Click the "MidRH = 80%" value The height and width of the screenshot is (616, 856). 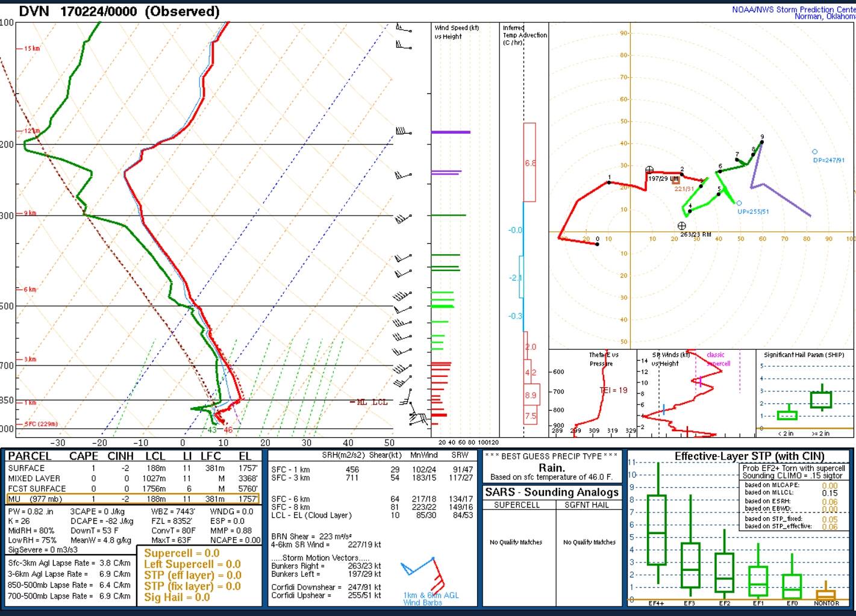point(31,531)
